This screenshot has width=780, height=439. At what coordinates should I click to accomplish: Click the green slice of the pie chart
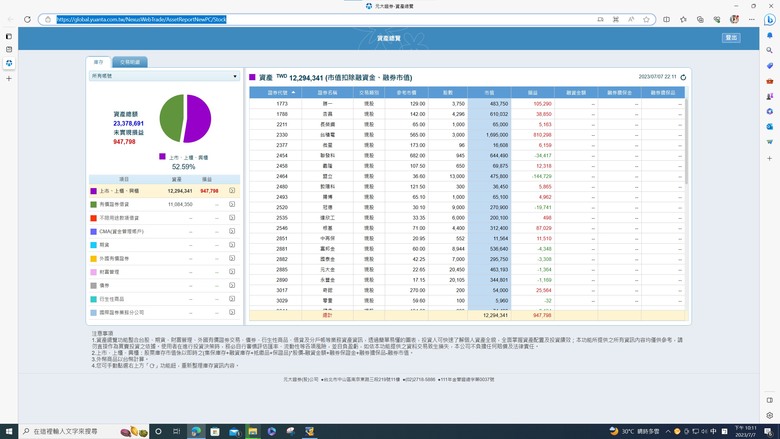(x=171, y=118)
